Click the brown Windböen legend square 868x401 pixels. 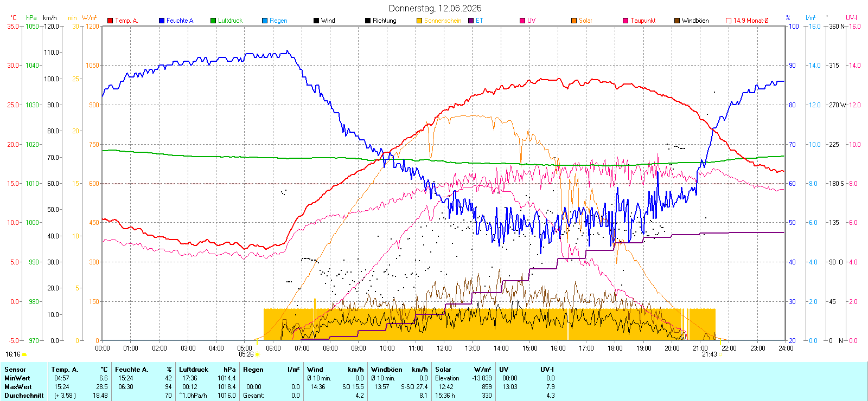(x=677, y=21)
